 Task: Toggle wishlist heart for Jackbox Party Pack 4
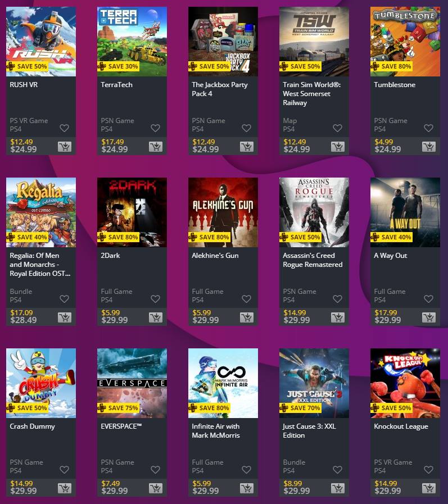246,128
